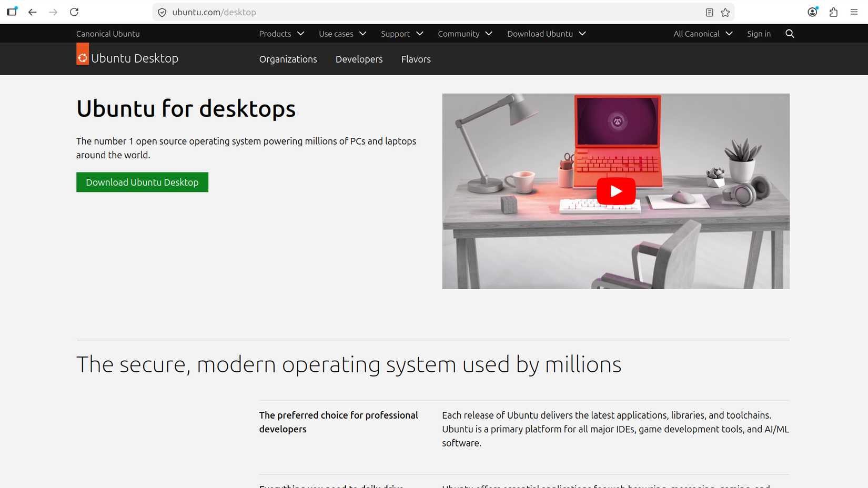Open the browser hamburger menu
The height and width of the screenshot is (488, 868).
tap(854, 12)
